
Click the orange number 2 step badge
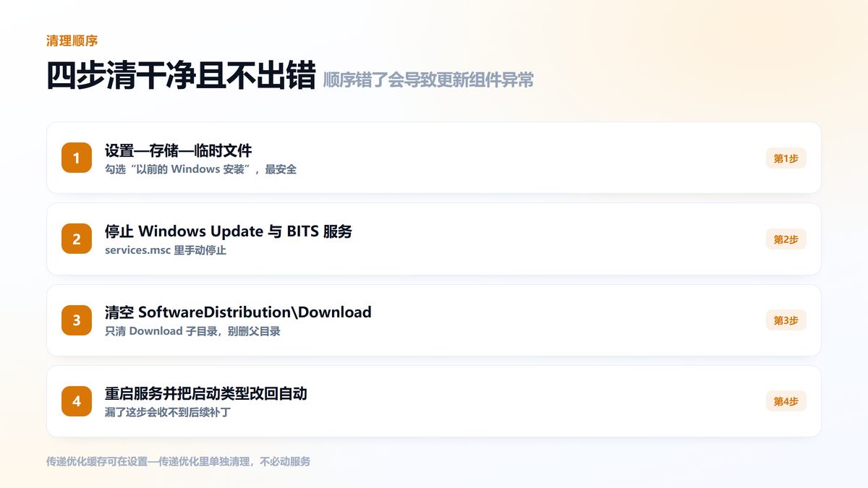(77, 239)
